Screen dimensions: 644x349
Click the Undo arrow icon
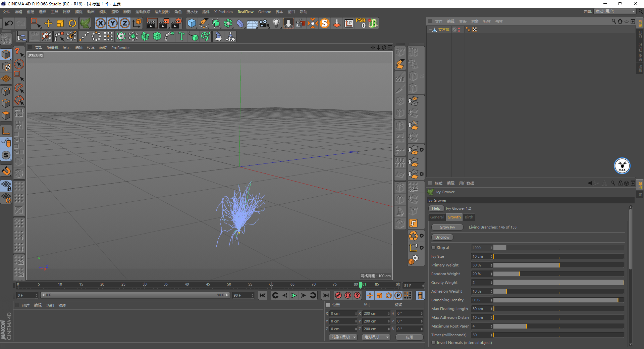pyautogui.click(x=9, y=23)
